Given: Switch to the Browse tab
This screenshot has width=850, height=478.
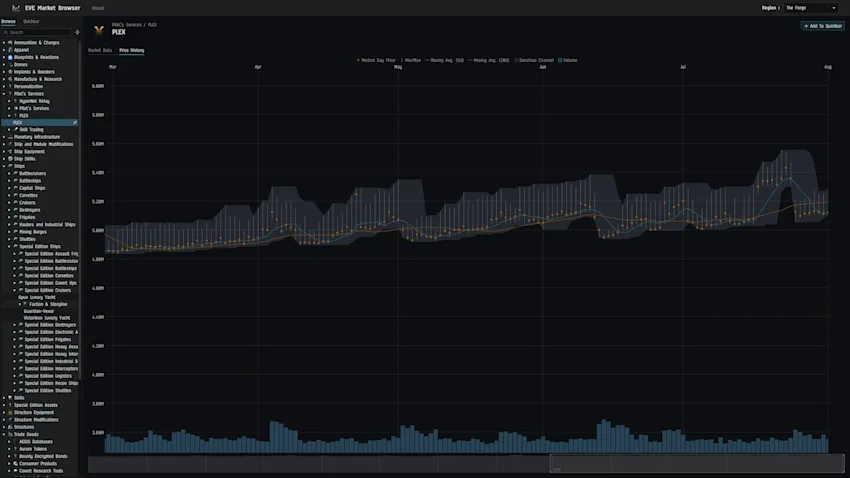Looking at the screenshot, I should tap(8, 22).
